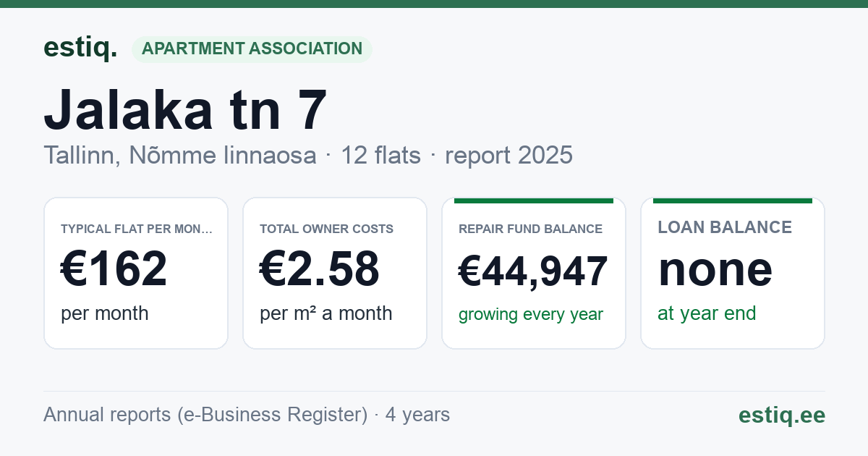Click the none loan value
Screen dimensions: 868x456
pyautogui.click(x=715, y=269)
